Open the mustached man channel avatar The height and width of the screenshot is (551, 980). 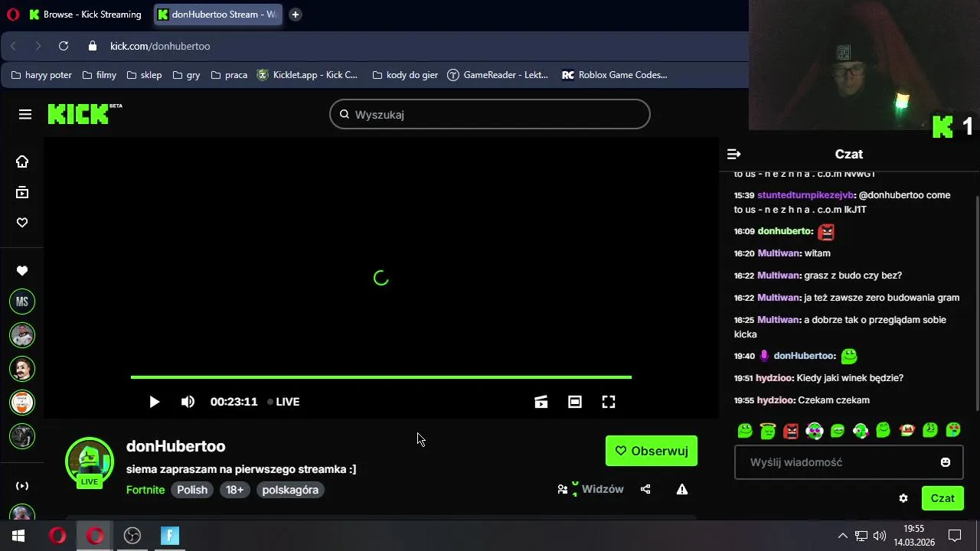22,369
